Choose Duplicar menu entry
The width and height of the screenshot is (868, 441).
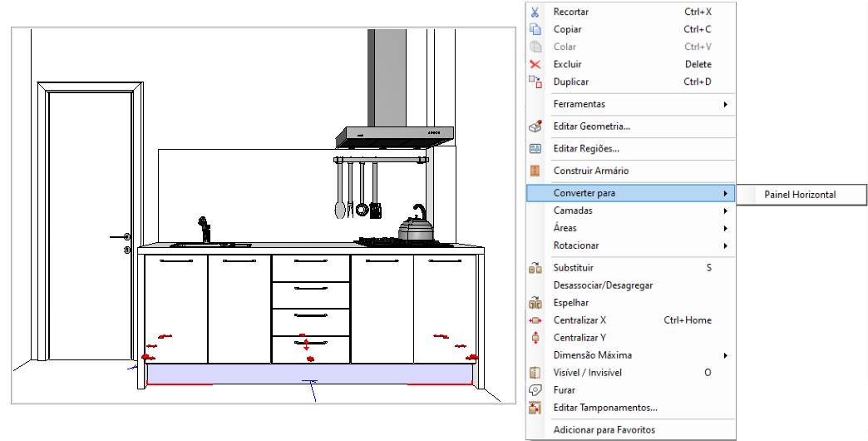630,82
